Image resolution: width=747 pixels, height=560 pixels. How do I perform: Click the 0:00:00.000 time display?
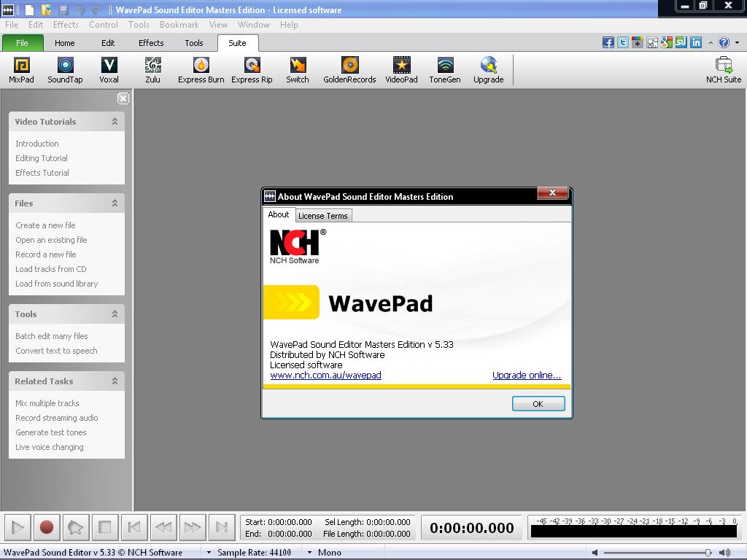(472, 528)
